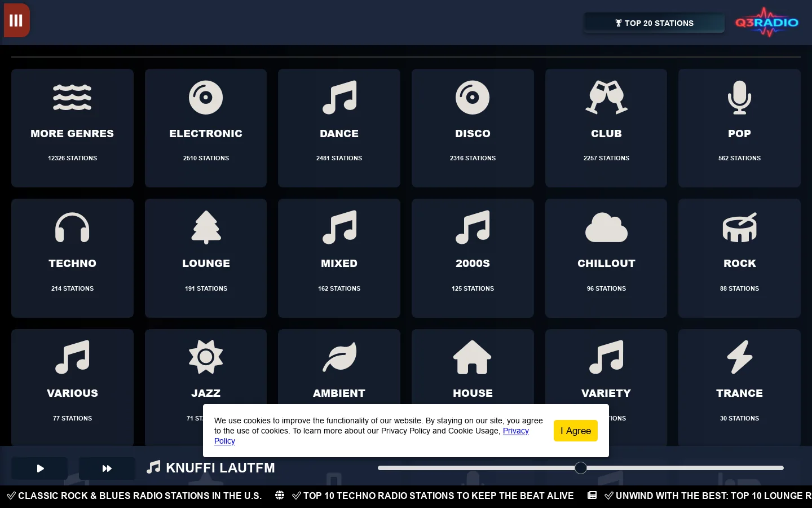Go to the Q3Radio logo homepage

tap(767, 23)
